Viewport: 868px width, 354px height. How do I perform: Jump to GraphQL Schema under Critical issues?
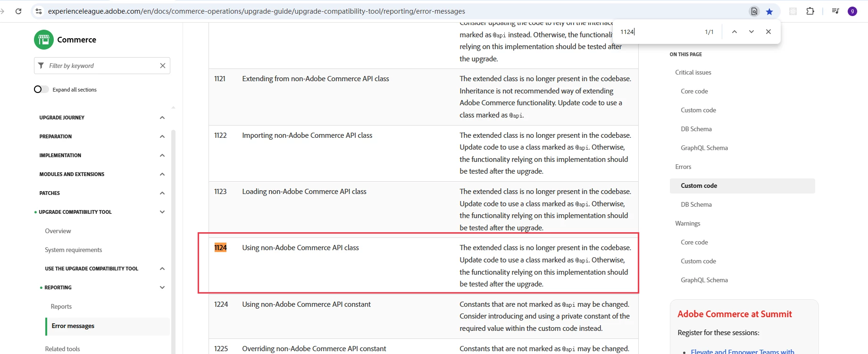(704, 148)
